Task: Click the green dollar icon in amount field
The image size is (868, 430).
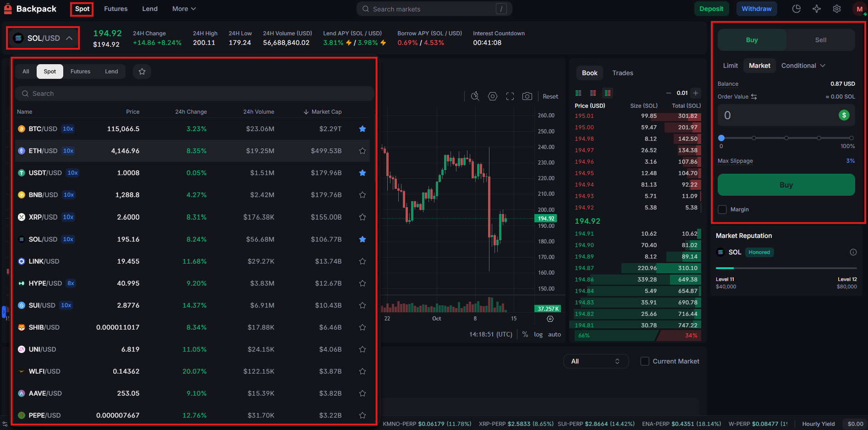Action: click(844, 115)
